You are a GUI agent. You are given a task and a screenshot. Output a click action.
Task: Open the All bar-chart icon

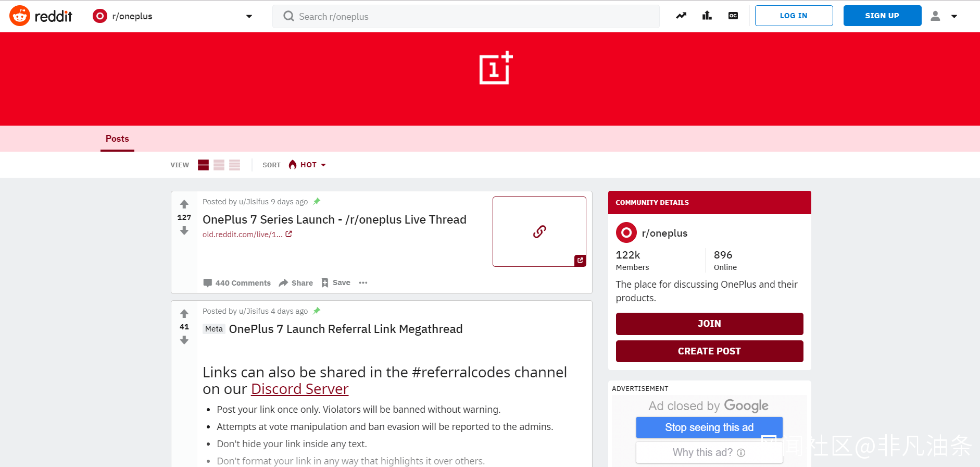pos(707,16)
